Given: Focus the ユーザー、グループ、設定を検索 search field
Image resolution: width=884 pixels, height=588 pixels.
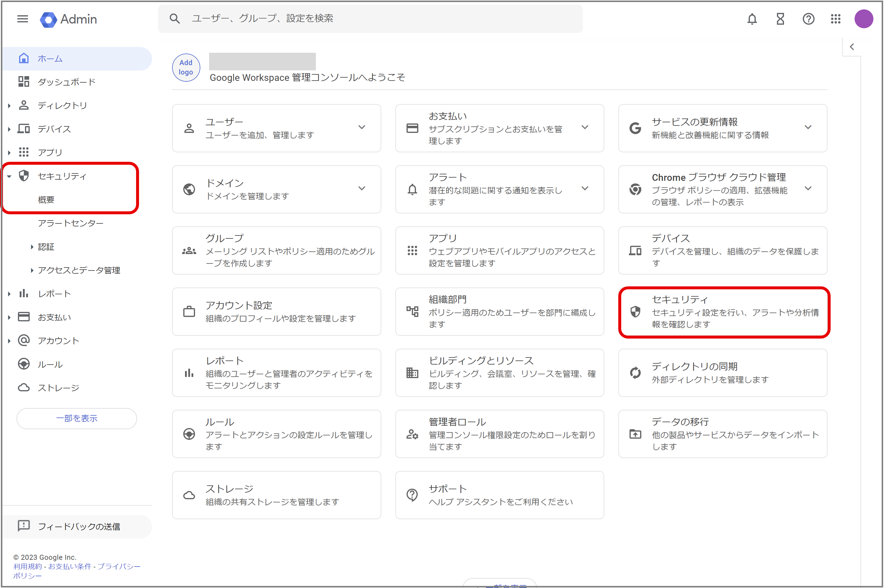Looking at the screenshot, I should click(370, 18).
